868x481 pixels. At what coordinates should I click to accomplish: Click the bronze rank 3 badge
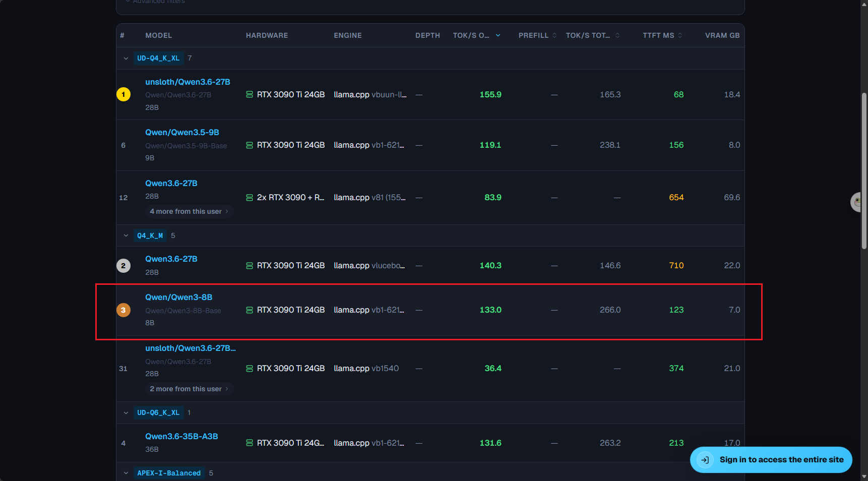coord(123,310)
